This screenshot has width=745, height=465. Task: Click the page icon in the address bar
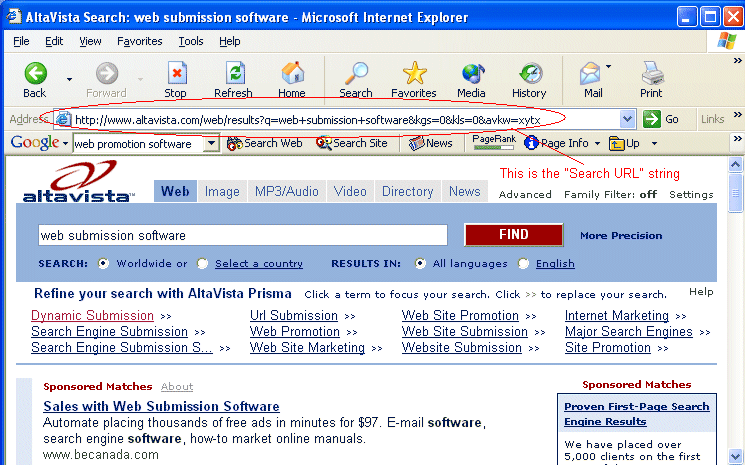click(x=63, y=119)
